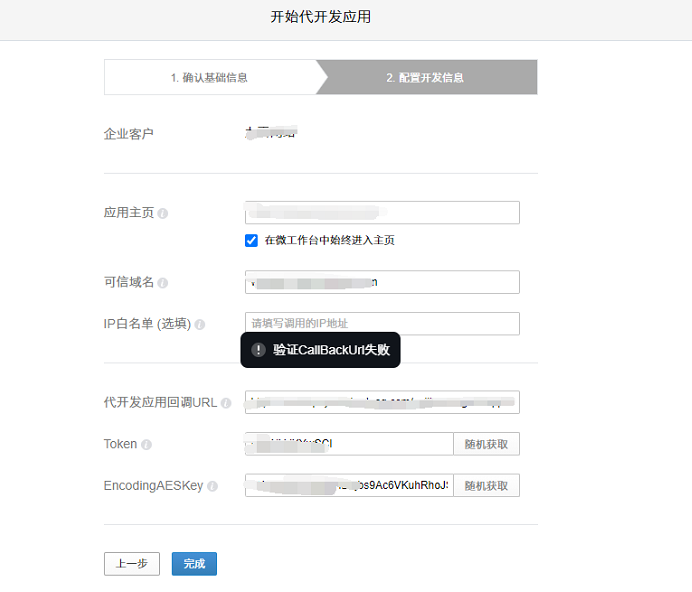The height and width of the screenshot is (592, 692).
Task: Click into the 可信域名 text field
Action: [381, 283]
